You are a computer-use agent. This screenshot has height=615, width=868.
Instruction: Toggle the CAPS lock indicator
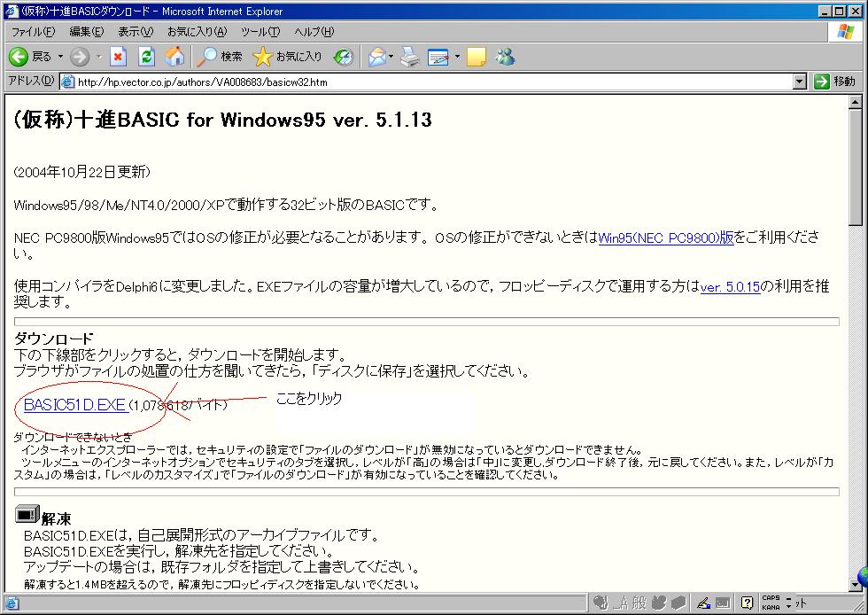[771, 598]
